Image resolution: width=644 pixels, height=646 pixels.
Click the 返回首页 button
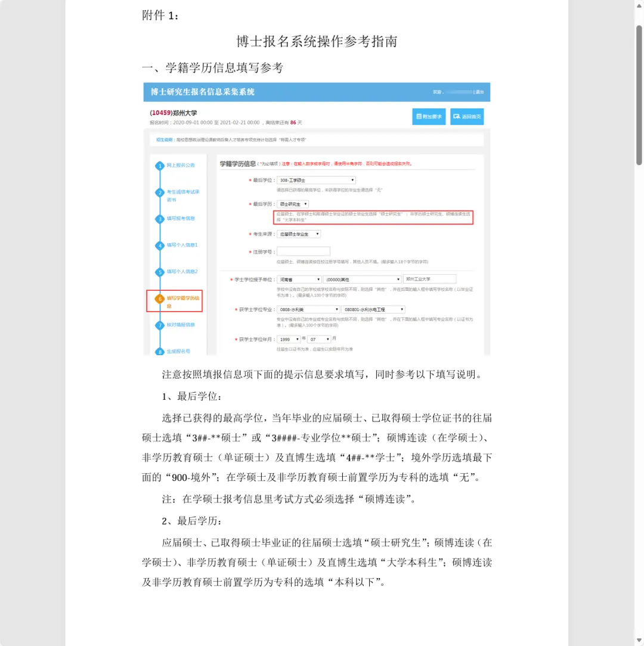click(x=467, y=117)
